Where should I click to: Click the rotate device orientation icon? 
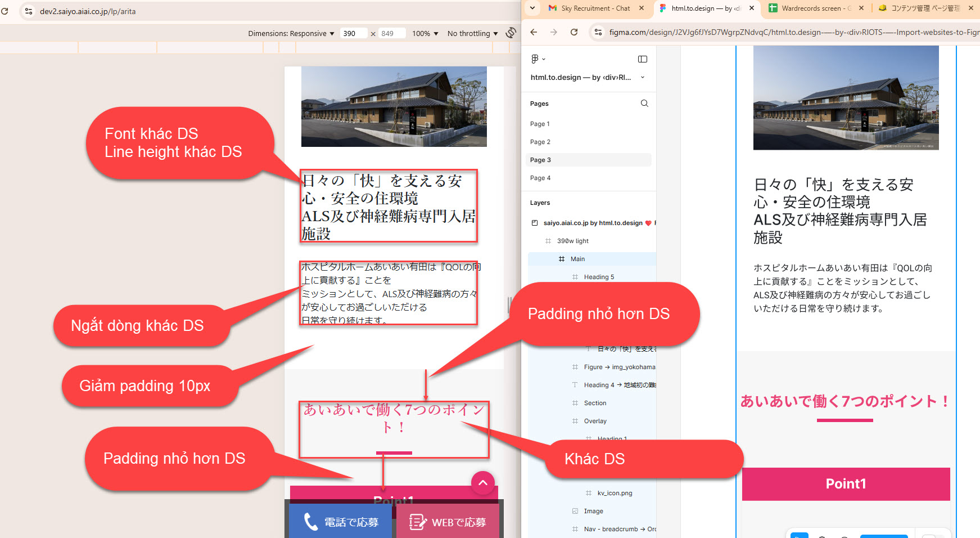tap(511, 33)
